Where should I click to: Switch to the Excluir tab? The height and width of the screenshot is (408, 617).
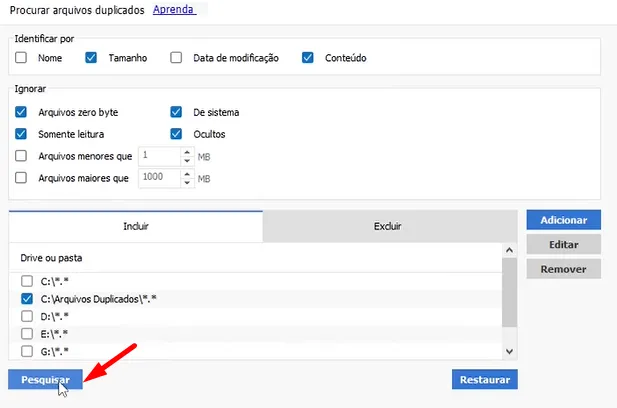(389, 227)
